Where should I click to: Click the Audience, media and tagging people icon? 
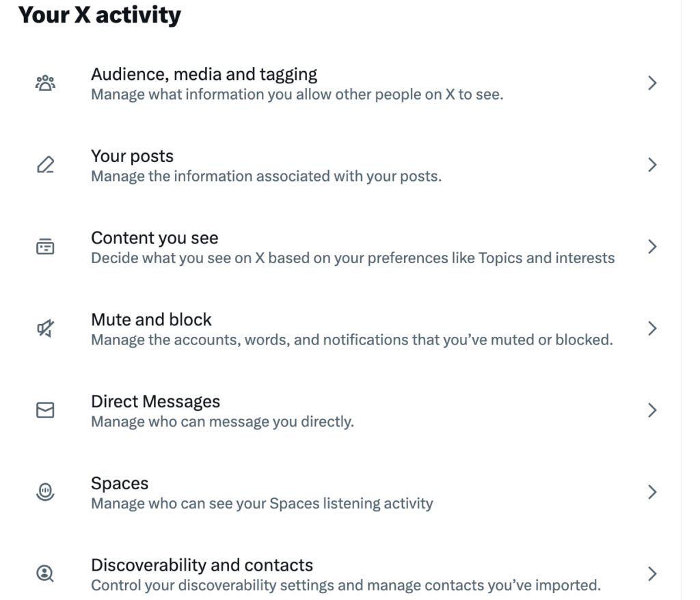point(45,83)
